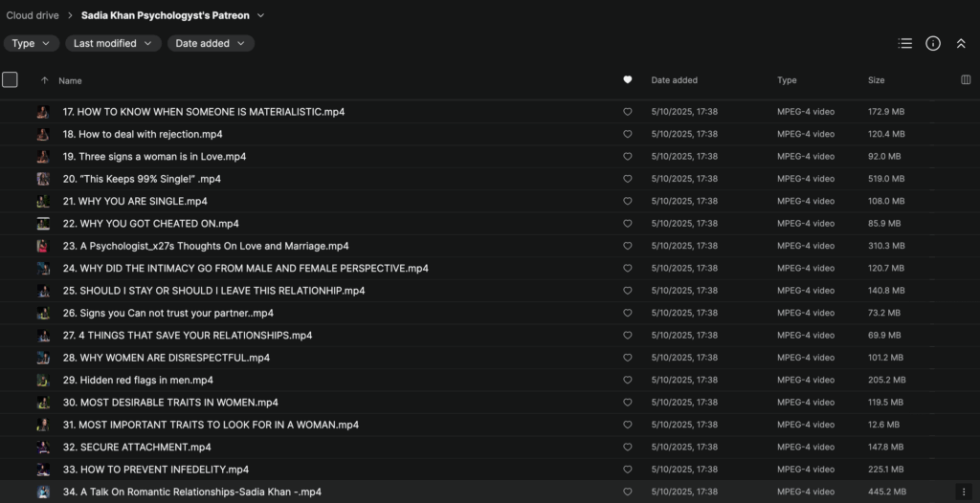Open the Type filter dropdown
The image size is (980, 503).
tap(32, 43)
